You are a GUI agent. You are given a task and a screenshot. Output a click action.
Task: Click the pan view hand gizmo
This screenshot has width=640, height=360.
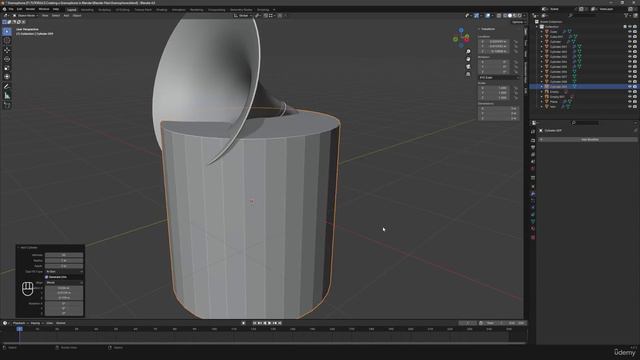pyautogui.click(x=468, y=59)
